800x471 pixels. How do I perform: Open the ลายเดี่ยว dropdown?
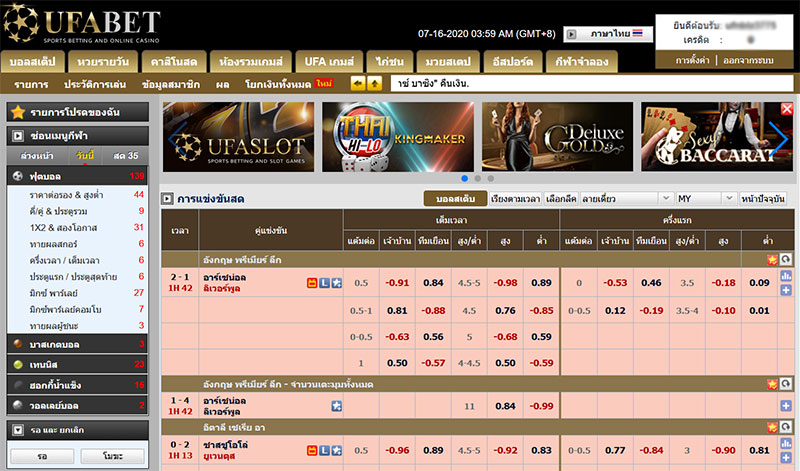point(626,199)
